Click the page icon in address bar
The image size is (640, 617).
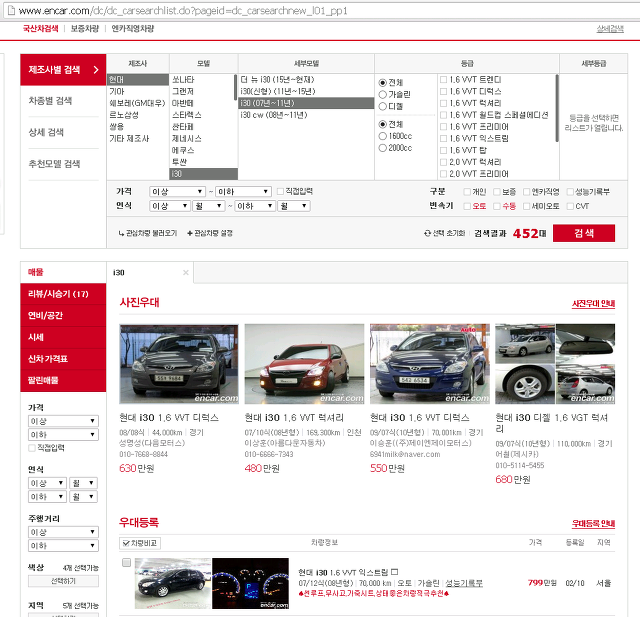11,10
